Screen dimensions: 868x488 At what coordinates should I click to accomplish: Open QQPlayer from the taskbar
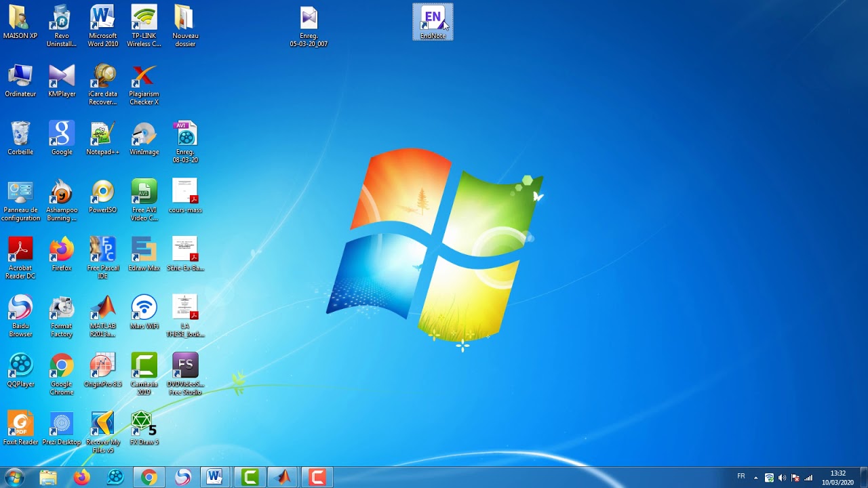(x=115, y=478)
